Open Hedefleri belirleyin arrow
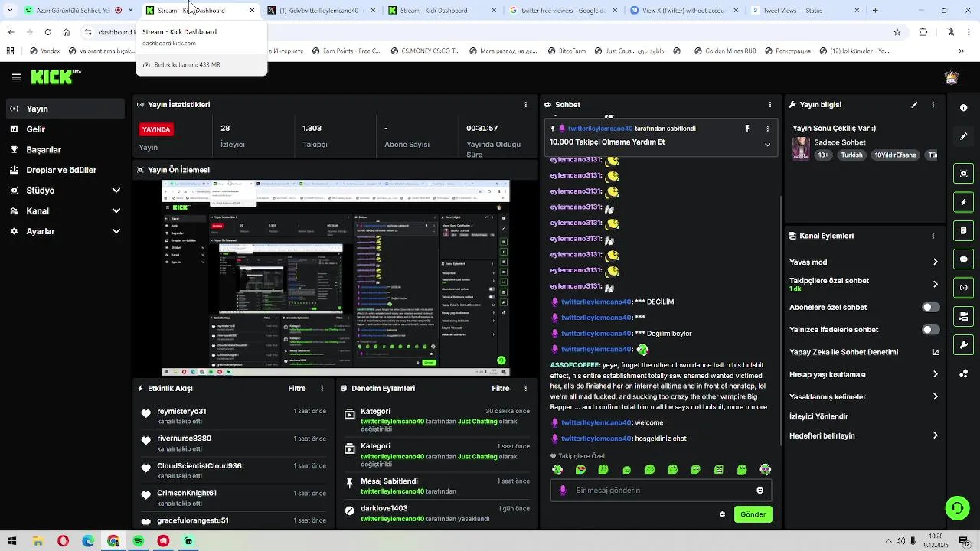 coord(935,436)
